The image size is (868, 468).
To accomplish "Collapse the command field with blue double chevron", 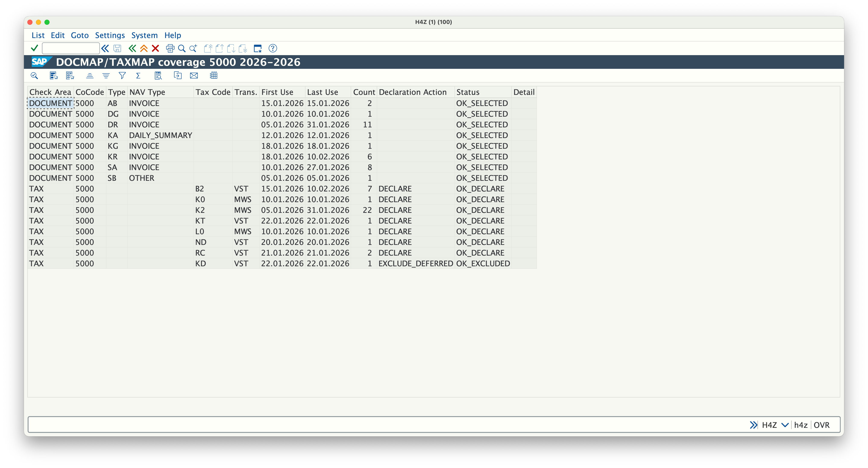I will coord(105,48).
